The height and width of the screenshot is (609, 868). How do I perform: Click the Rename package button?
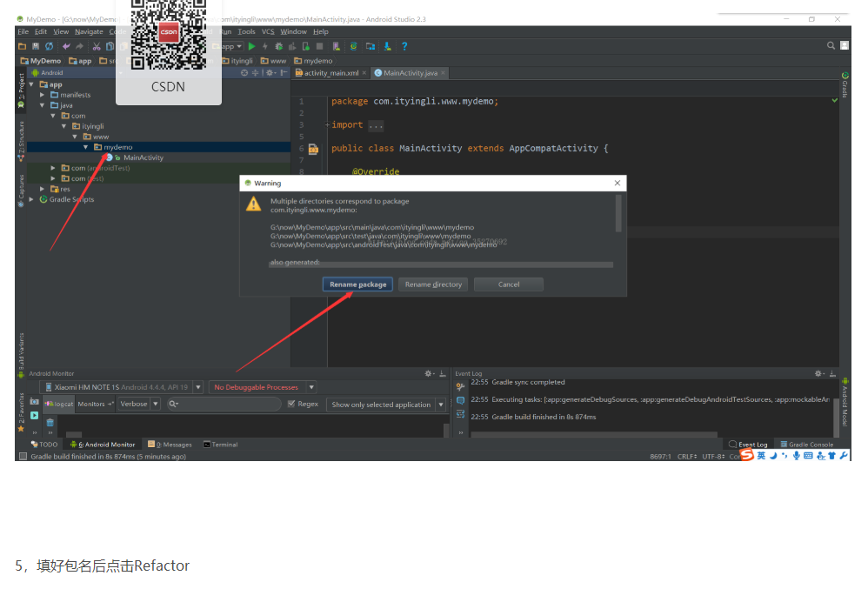point(357,284)
